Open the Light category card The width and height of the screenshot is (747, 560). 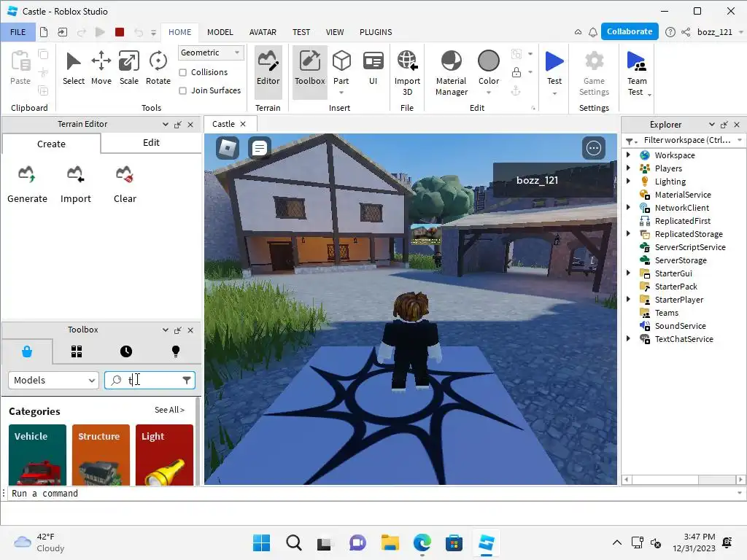coord(164,455)
